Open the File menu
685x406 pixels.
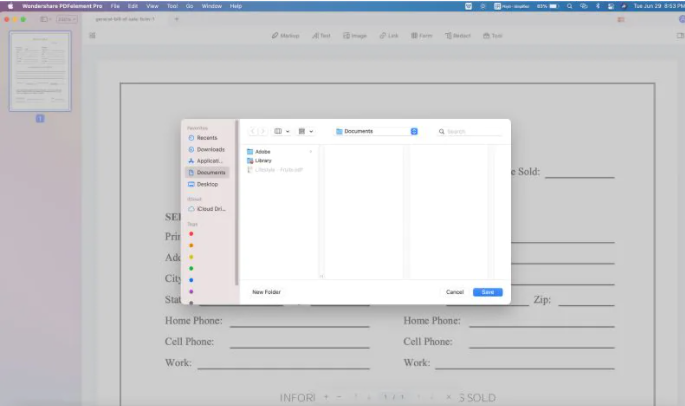115,6
